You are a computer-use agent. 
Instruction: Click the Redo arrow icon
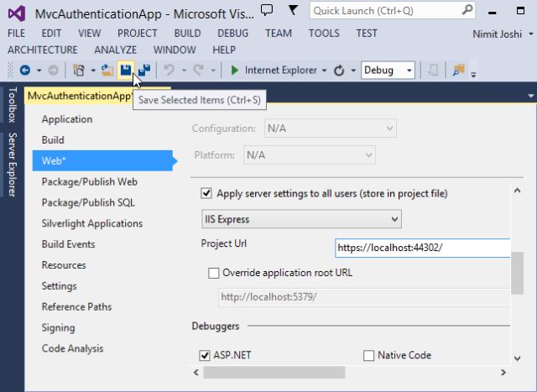pos(199,71)
